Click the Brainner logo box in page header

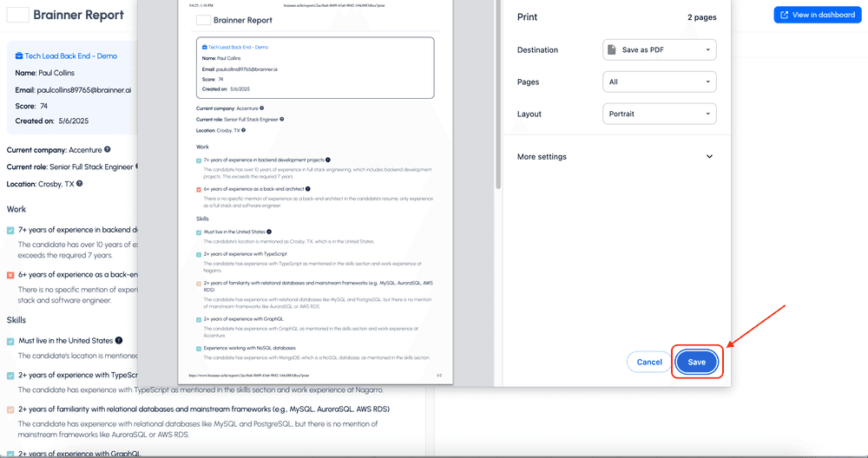(x=17, y=15)
